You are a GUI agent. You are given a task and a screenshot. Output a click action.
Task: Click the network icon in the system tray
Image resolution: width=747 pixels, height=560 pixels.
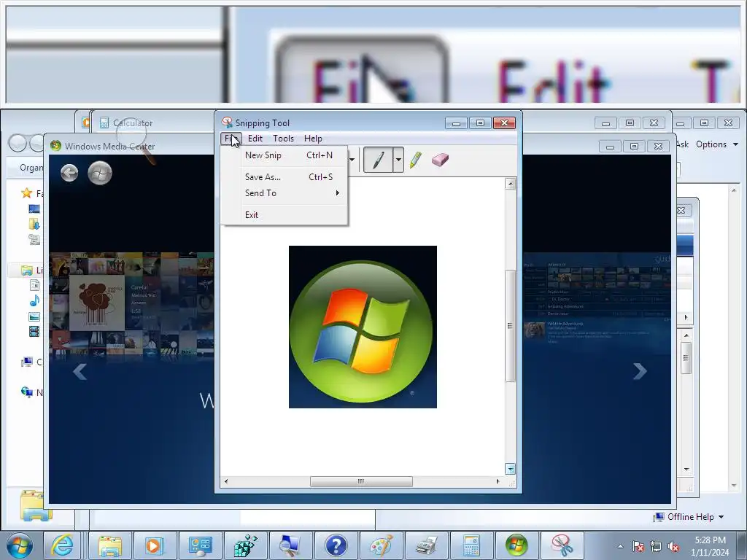656,546
